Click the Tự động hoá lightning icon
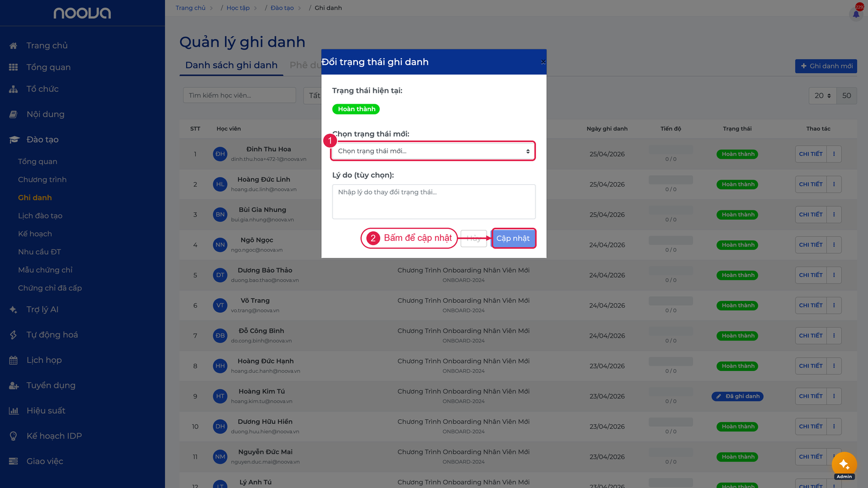The width and height of the screenshot is (868, 488). click(x=14, y=335)
